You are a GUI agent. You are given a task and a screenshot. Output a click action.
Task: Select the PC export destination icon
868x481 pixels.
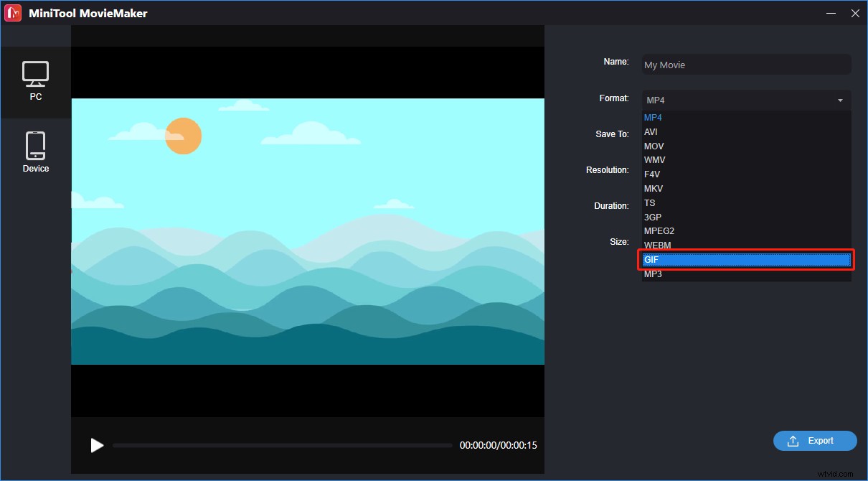tap(36, 75)
